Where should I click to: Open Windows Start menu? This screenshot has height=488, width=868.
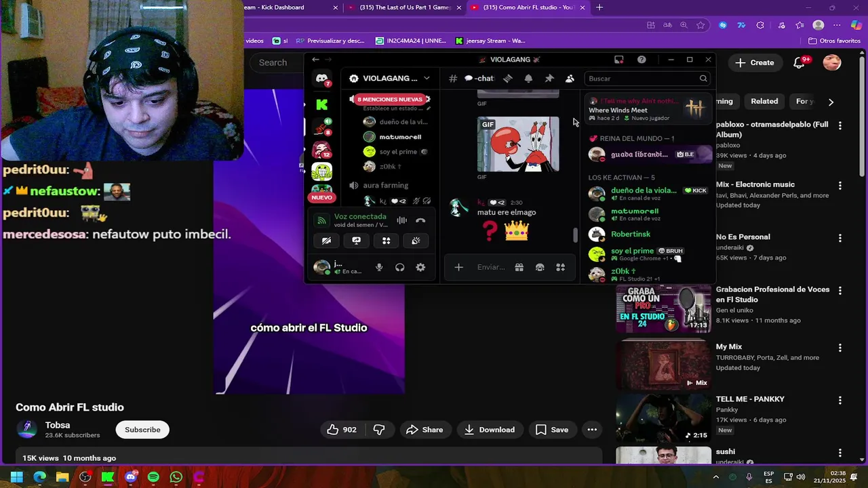[16, 477]
